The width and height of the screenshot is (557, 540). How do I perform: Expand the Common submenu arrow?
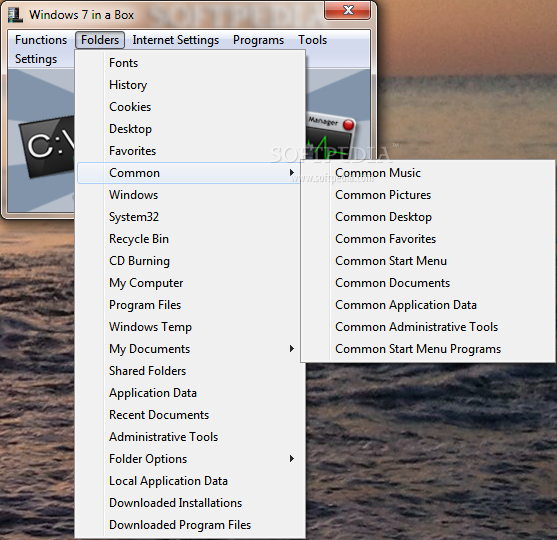[x=292, y=173]
